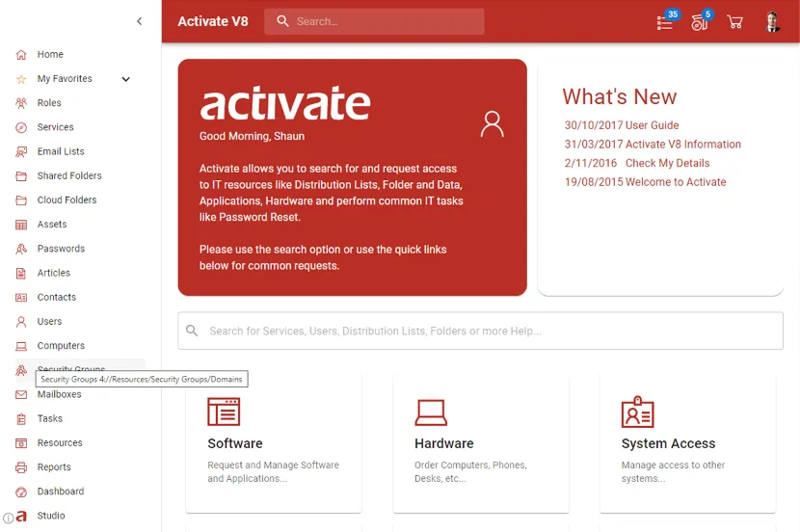This screenshot has height=532, width=800.
Task: Open Roles in the sidebar menu
Action: [x=49, y=102]
